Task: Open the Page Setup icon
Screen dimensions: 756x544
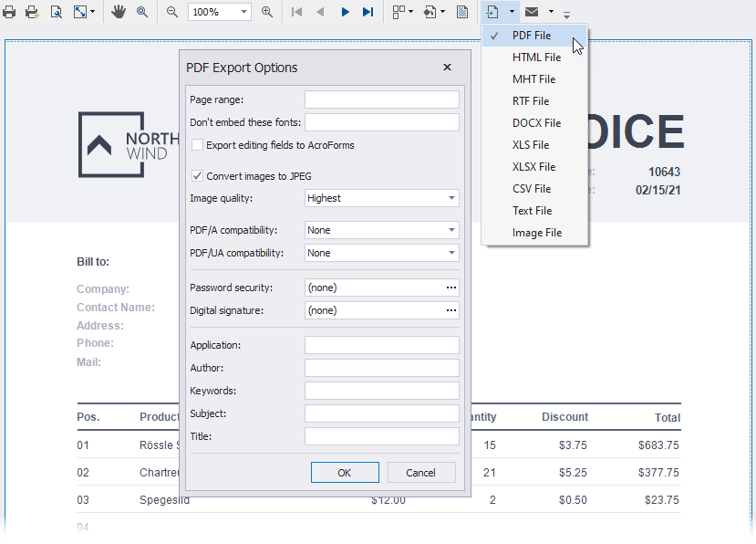Action: (x=56, y=12)
